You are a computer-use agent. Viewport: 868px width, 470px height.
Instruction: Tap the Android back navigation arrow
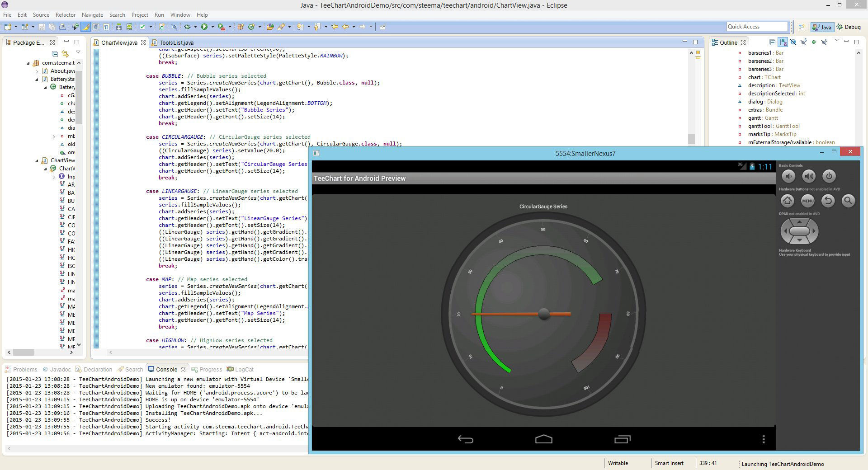click(465, 439)
